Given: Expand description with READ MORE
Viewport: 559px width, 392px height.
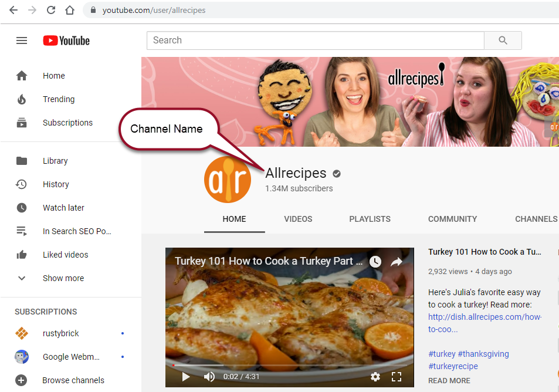Looking at the screenshot, I should point(449,380).
